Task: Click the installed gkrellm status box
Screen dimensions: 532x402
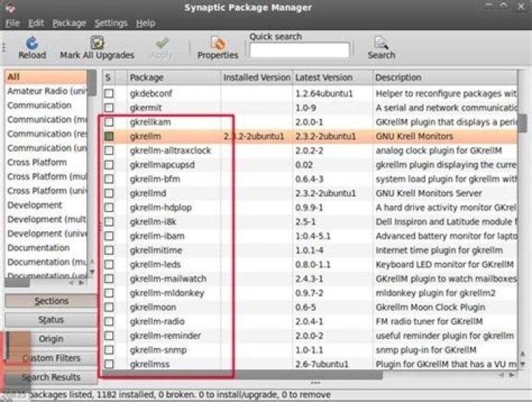Action: (109, 136)
